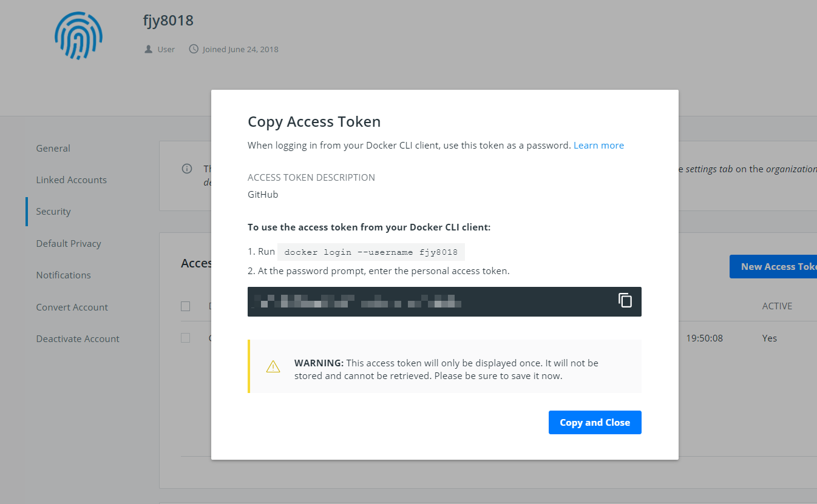Click the yellow warning triangle icon

click(273, 367)
